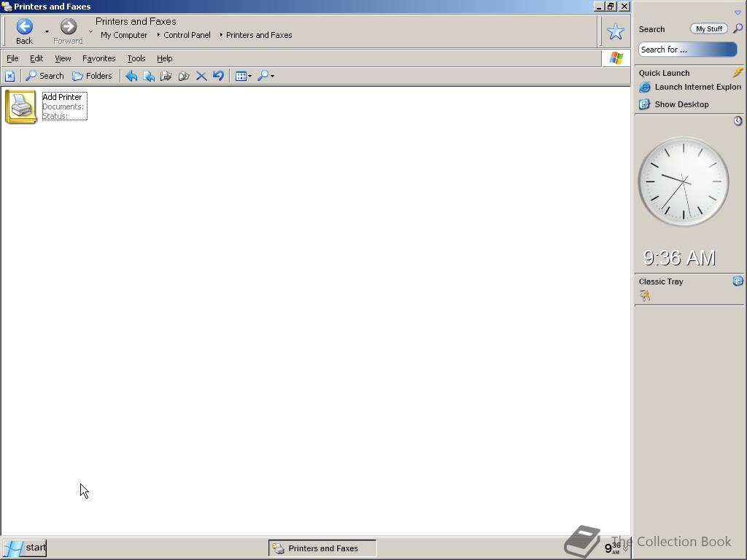
Task: Click the Search for ... input field
Action: click(687, 50)
